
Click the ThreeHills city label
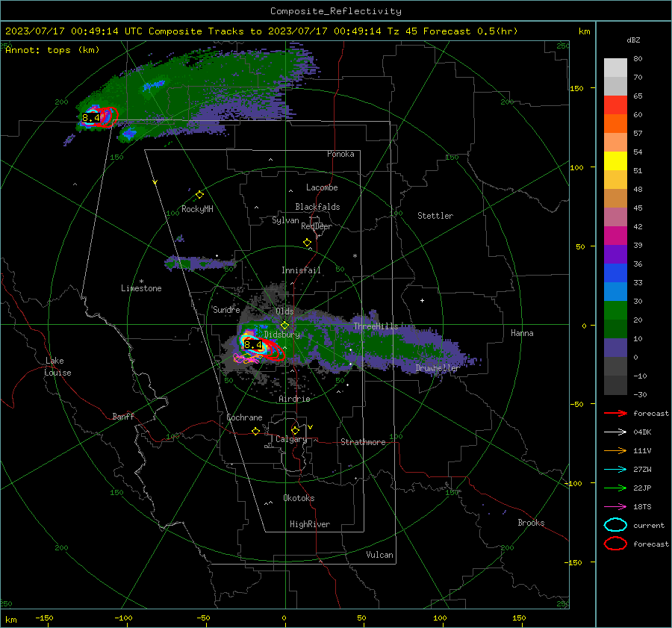coord(376,326)
